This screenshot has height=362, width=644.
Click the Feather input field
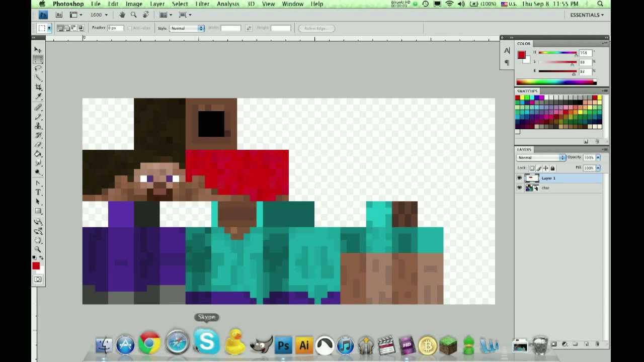tap(115, 28)
